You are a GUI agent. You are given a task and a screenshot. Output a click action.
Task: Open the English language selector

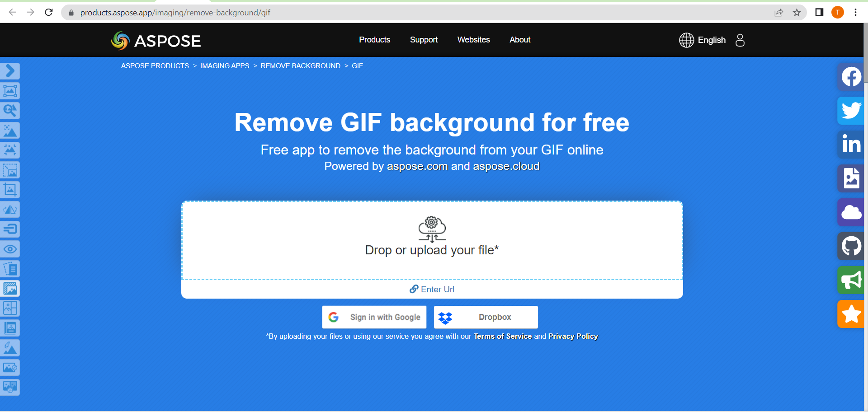click(702, 40)
